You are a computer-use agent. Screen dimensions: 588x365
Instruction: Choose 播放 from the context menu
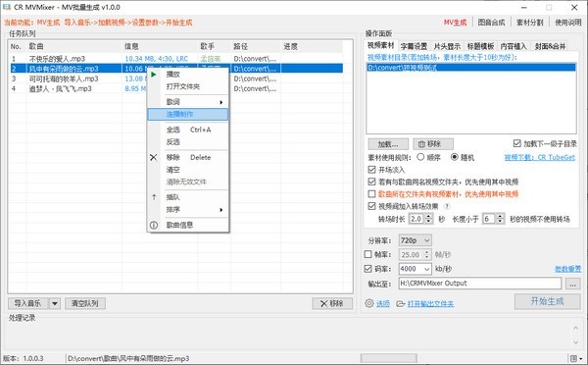(188, 75)
